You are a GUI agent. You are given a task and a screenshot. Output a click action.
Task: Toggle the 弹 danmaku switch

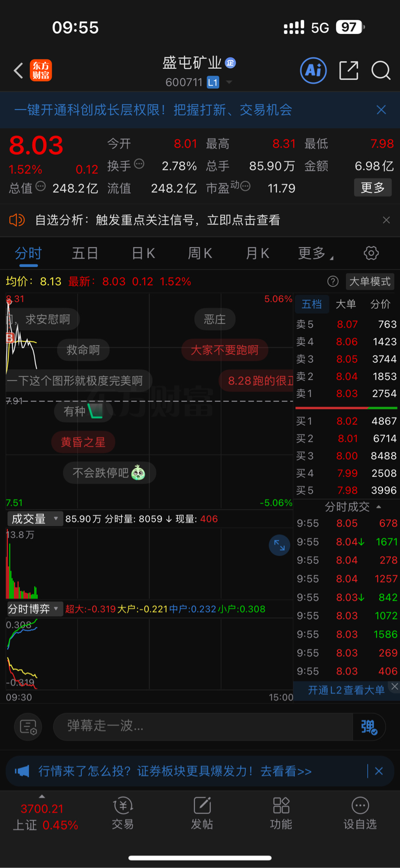369,727
